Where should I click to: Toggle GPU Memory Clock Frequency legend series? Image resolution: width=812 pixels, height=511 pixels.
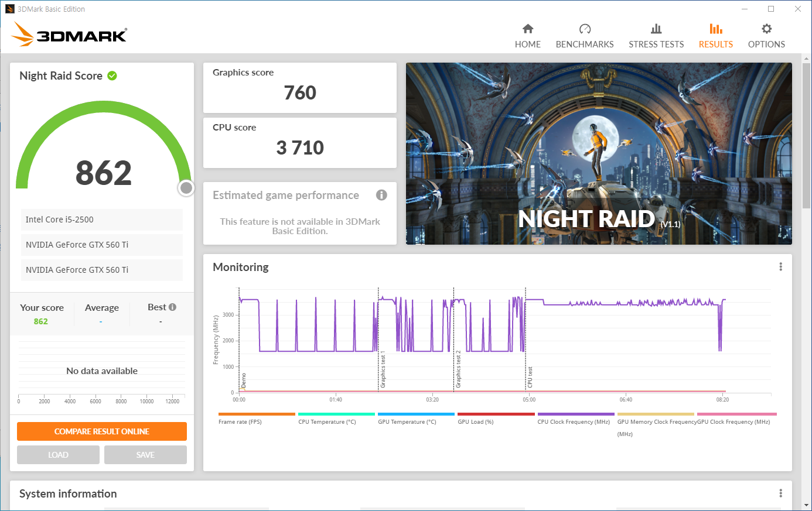coord(656,424)
